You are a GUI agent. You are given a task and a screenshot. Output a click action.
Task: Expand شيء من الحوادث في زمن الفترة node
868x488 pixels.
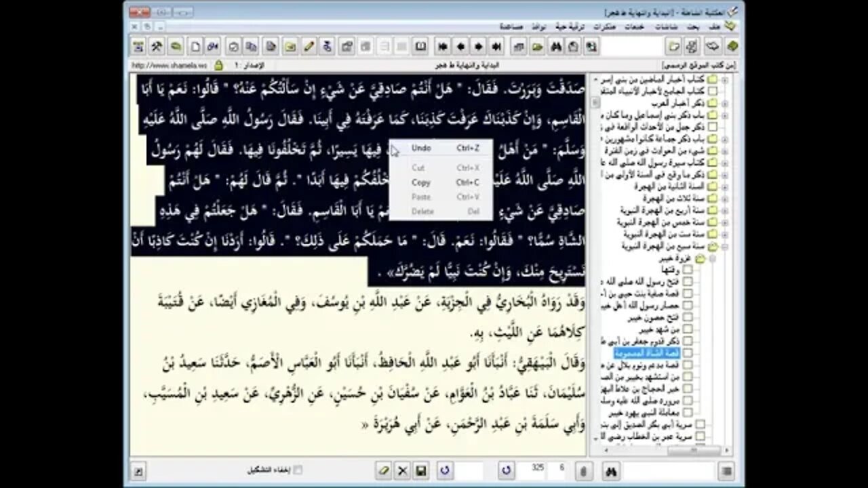tap(724, 150)
